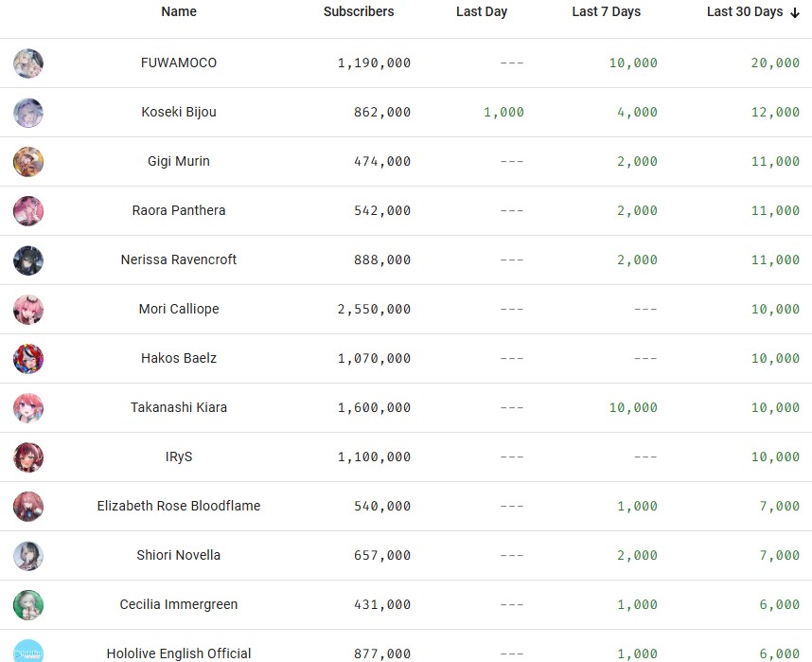The height and width of the screenshot is (662, 812).
Task: Sort table by Subscribers column
Action: pos(359,12)
